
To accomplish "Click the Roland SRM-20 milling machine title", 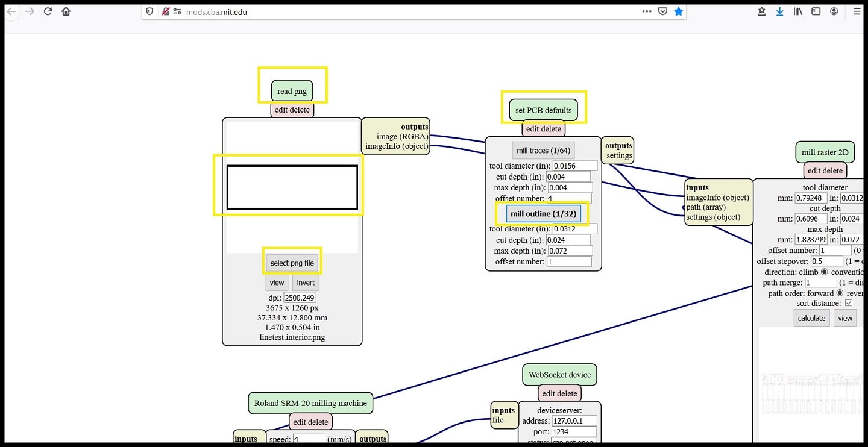I will [310, 403].
